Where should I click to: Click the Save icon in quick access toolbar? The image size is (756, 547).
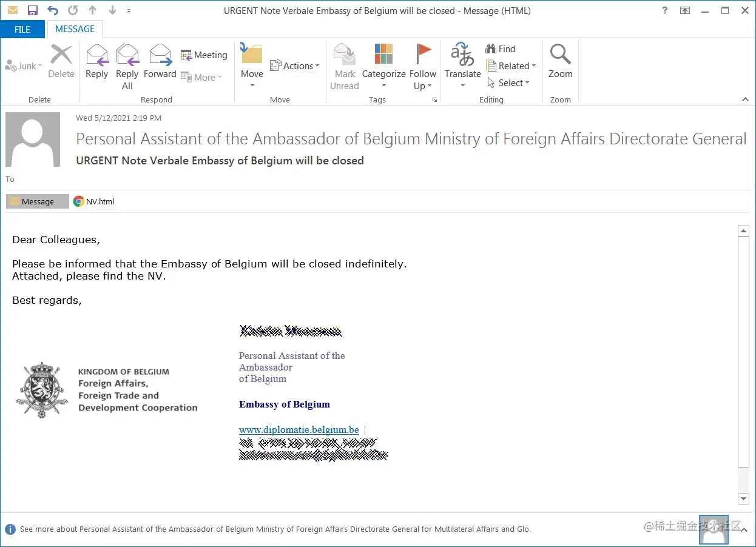click(x=32, y=10)
